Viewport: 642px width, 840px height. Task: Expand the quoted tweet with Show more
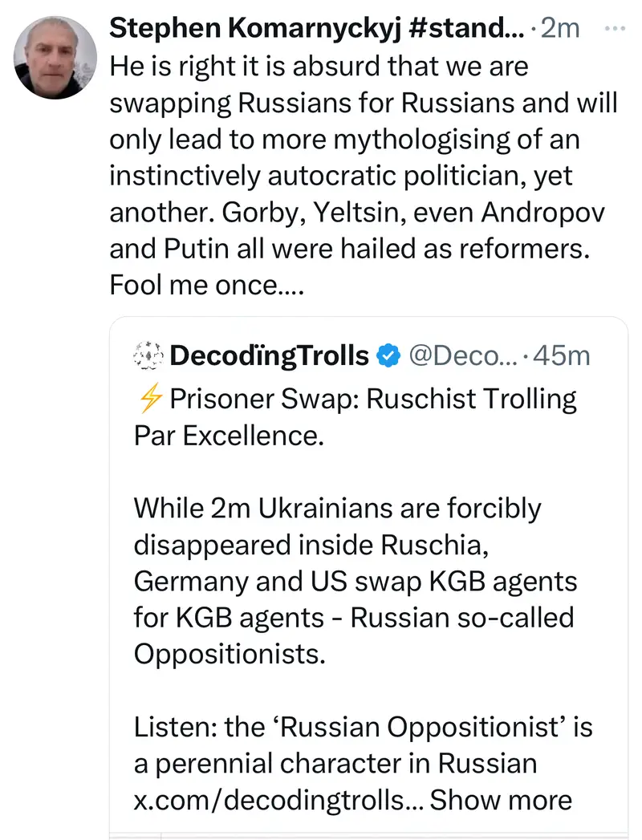[x=502, y=800]
